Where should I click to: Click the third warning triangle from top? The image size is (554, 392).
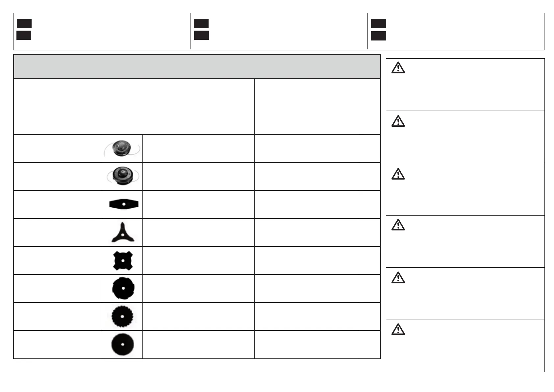pyautogui.click(x=398, y=174)
